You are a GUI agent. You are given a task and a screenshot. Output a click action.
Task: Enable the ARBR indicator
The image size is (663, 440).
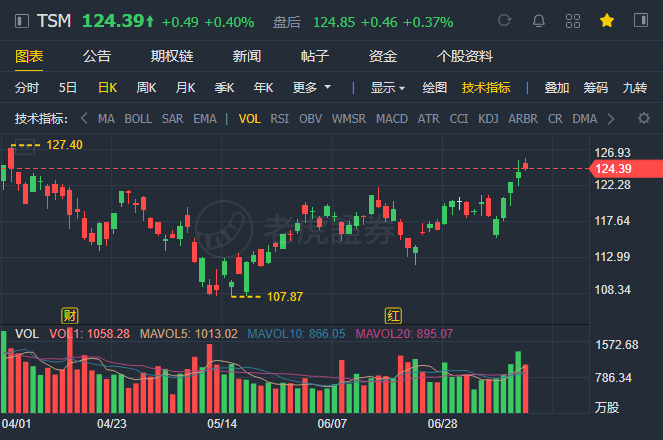[x=523, y=119]
